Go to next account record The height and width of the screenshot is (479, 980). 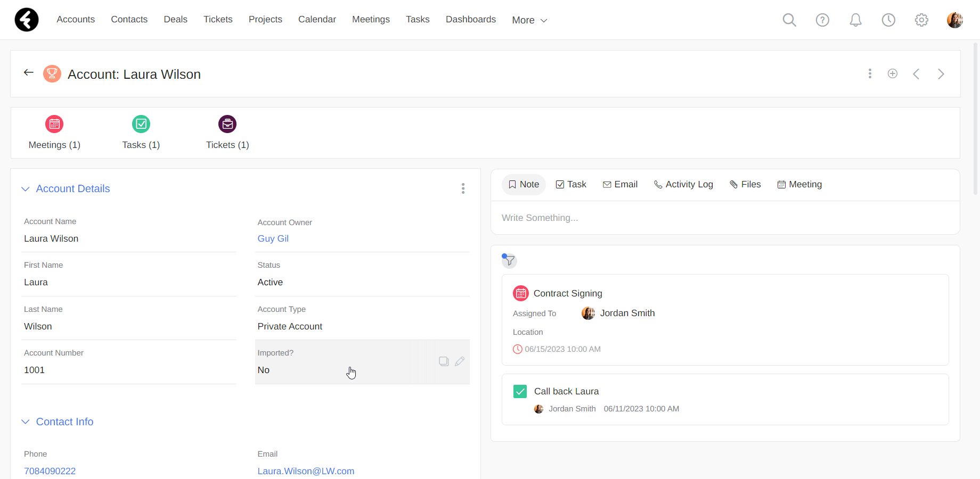(x=941, y=74)
